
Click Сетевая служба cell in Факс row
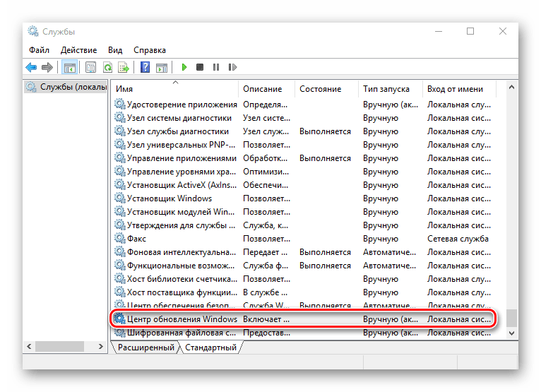pyautogui.click(x=458, y=239)
